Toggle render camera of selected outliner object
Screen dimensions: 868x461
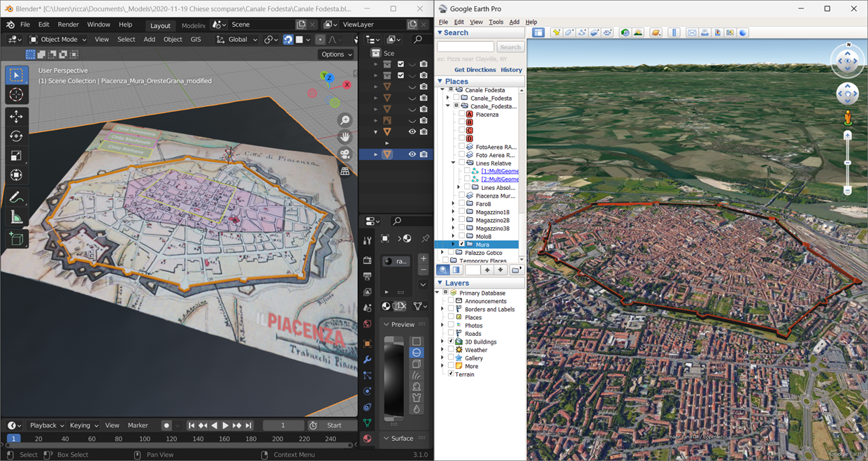coord(424,154)
